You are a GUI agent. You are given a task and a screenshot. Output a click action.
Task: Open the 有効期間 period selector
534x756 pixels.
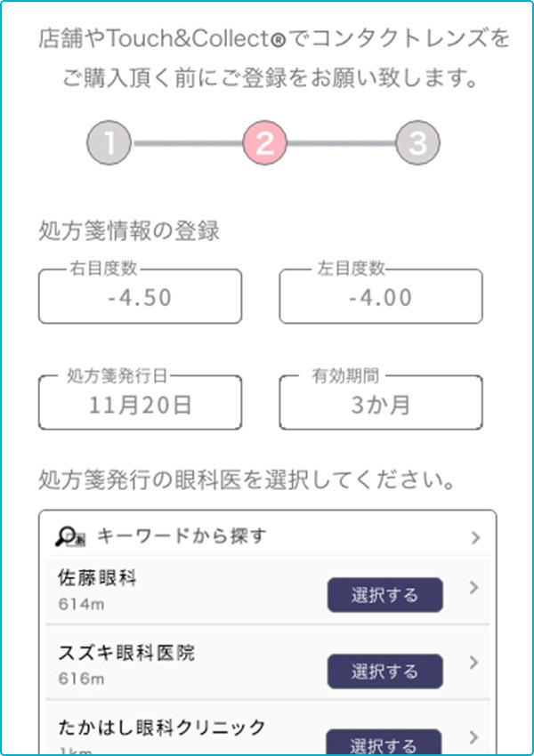coord(381,405)
